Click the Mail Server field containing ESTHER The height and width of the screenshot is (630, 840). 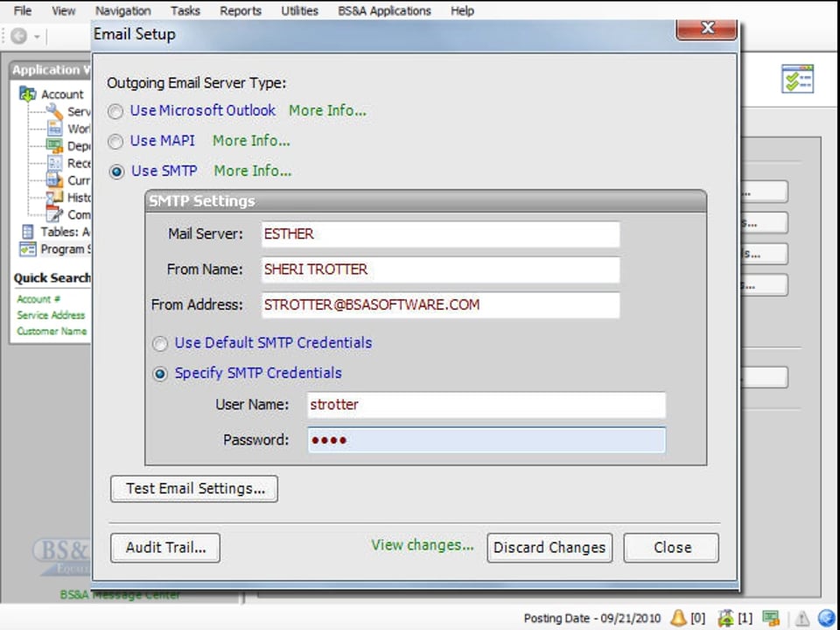click(440, 234)
